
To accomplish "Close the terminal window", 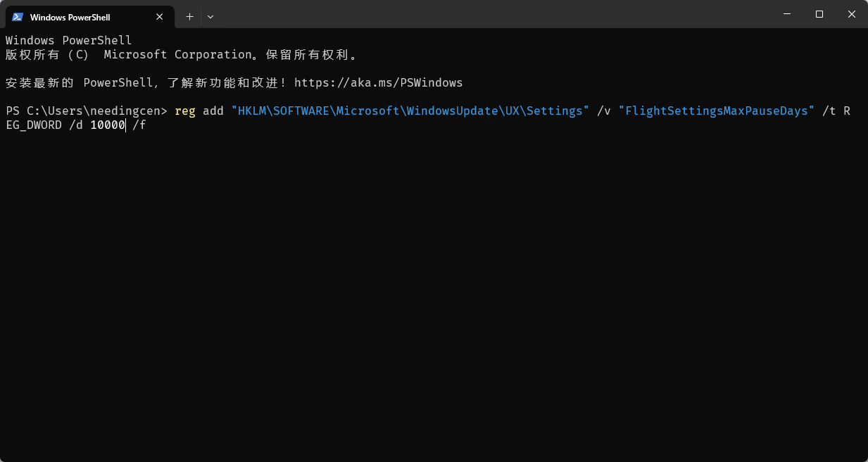I will click(852, 14).
